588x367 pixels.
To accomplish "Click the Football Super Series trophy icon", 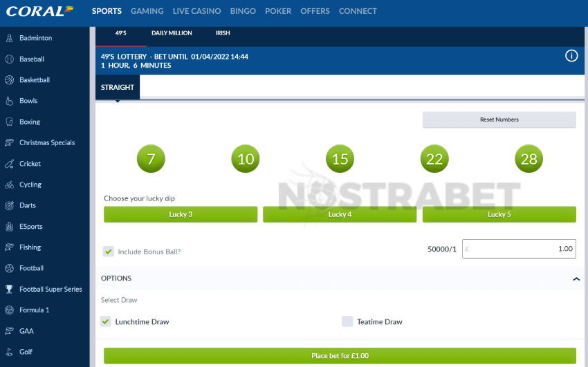I will pos(10,289).
